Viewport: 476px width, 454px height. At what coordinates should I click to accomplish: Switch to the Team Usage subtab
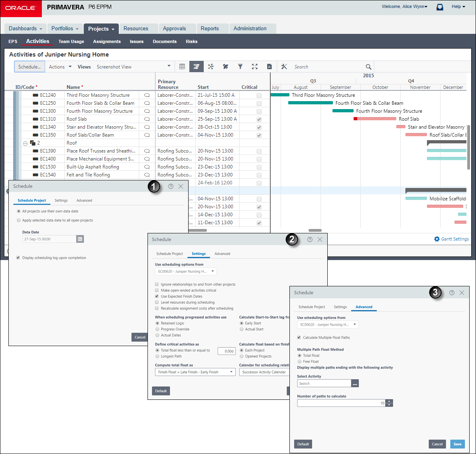pos(71,41)
